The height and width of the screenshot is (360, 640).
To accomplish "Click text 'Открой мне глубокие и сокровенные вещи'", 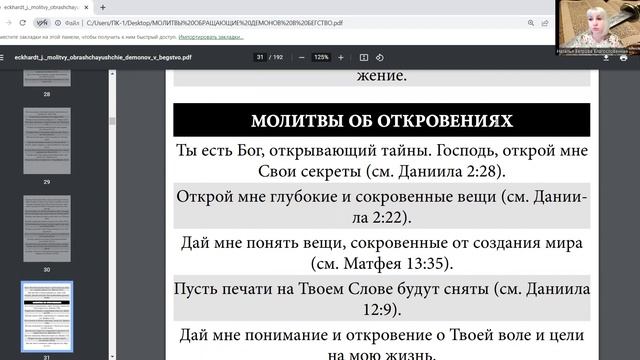I will click(x=336, y=197).
